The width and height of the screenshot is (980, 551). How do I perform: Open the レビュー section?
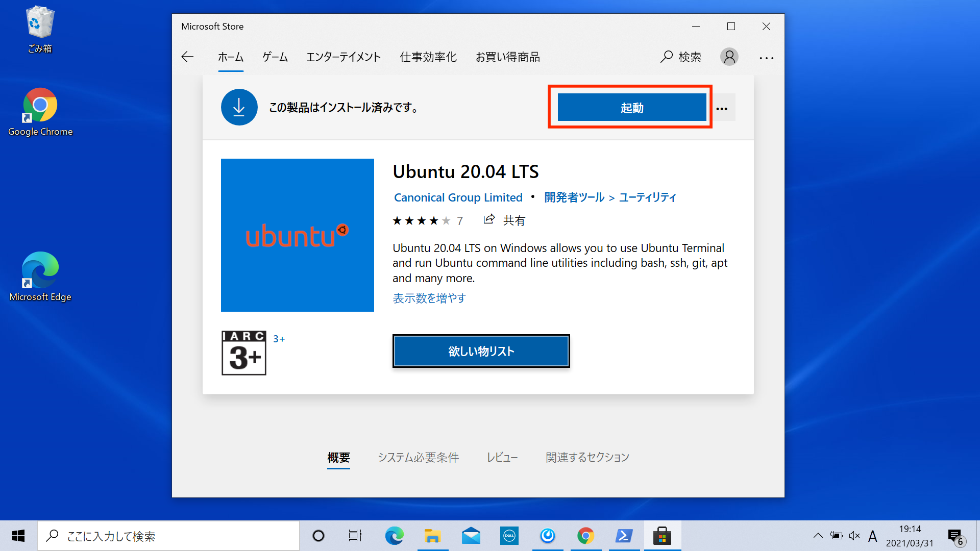pos(502,458)
